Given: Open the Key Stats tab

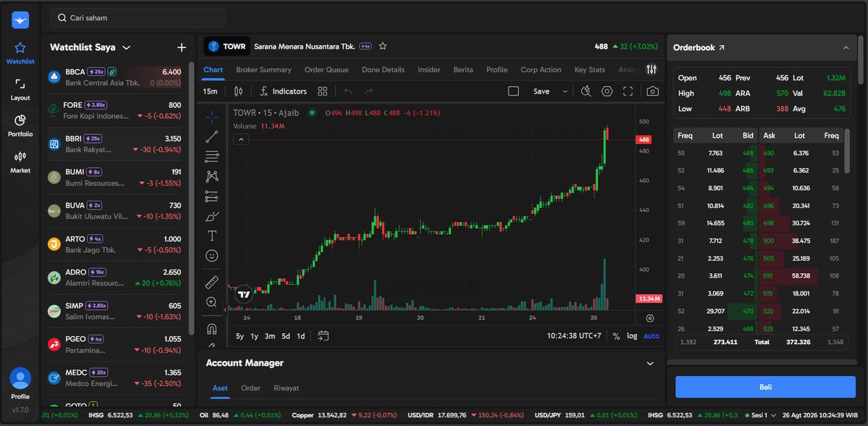Looking at the screenshot, I should point(589,70).
